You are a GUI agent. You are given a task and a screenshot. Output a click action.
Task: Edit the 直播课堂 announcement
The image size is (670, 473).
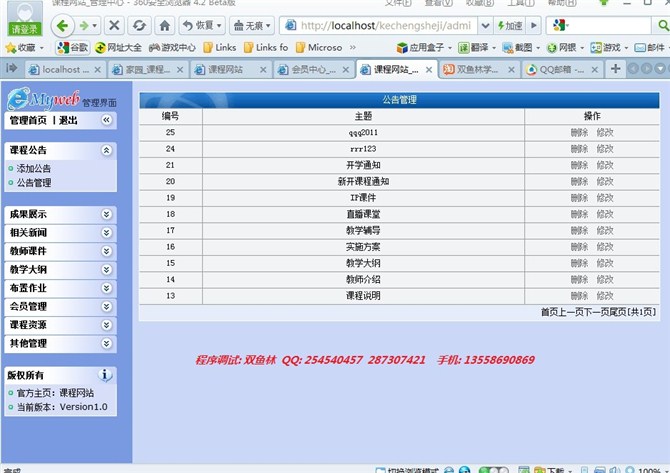pyautogui.click(x=605, y=214)
